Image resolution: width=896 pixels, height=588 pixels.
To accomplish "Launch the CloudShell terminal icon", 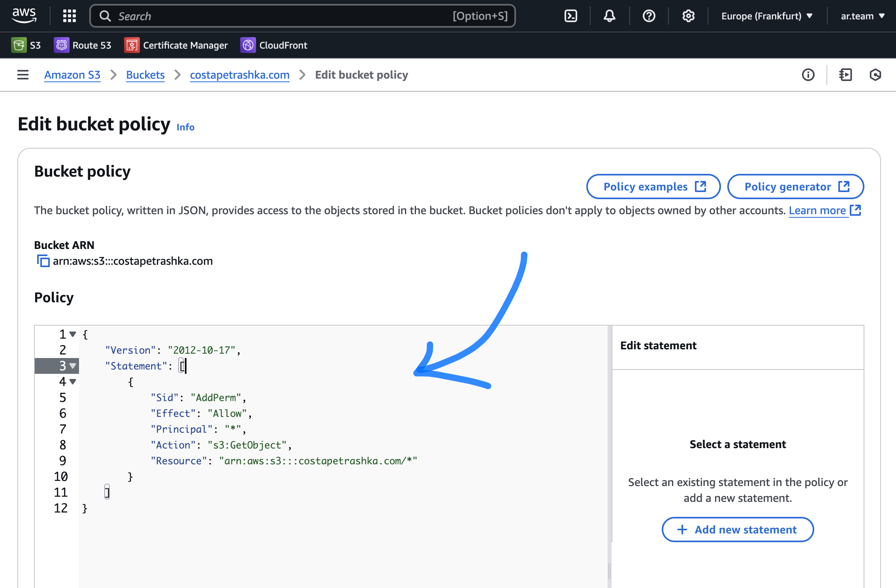I will click(570, 16).
